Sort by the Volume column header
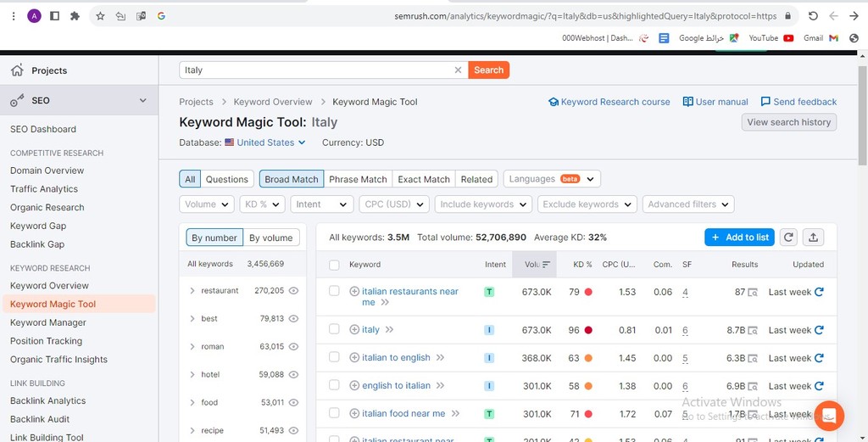The image size is (868, 442). tap(534, 265)
